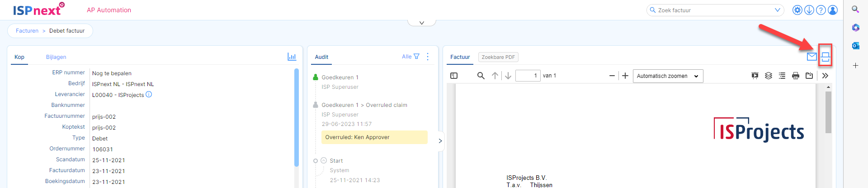The height and width of the screenshot is (188, 868).
Task: Click Type value Debet
Action: pos(100,139)
